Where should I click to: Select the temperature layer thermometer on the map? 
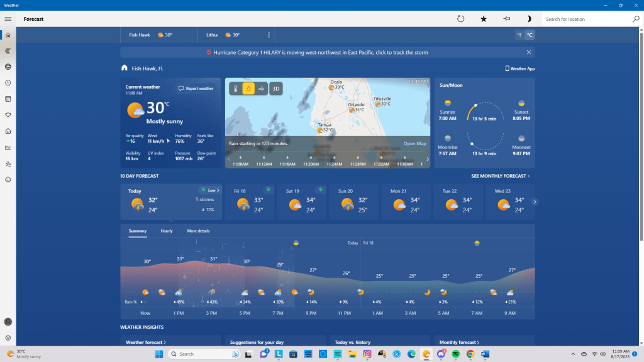235,89
